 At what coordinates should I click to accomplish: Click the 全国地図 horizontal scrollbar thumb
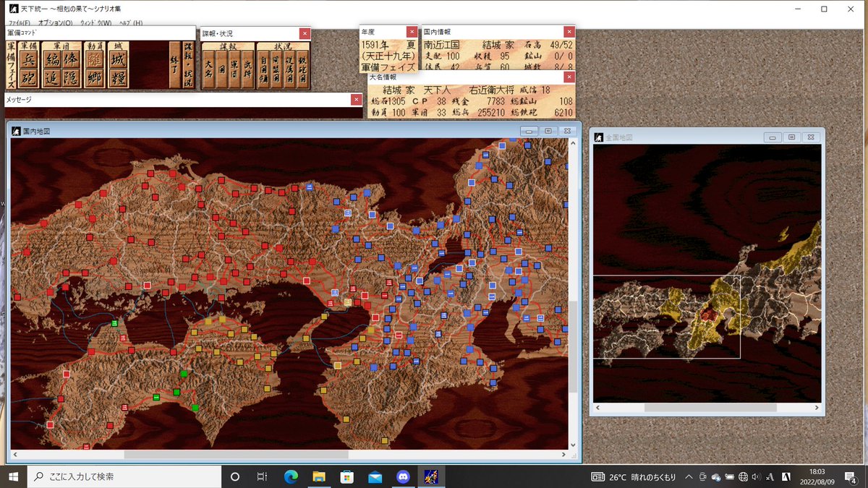[710, 408]
